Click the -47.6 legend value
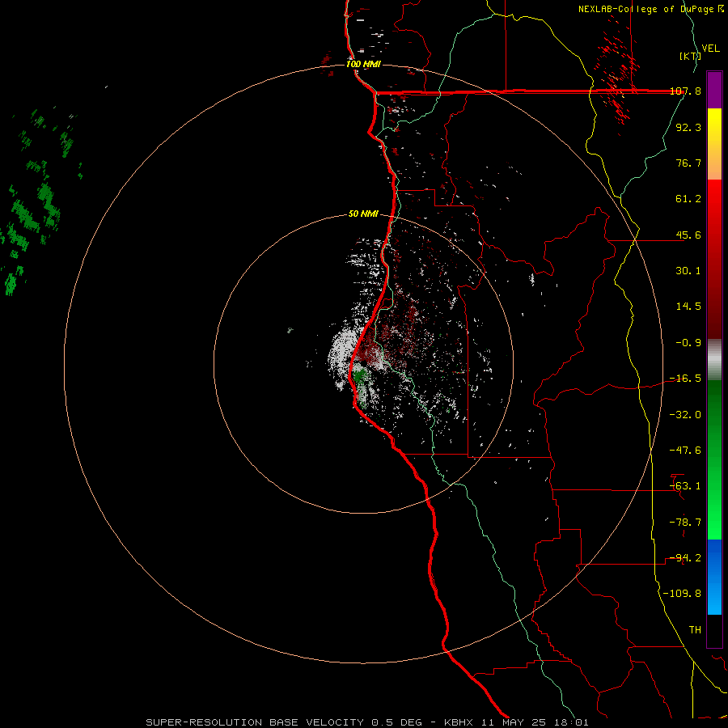The height and width of the screenshot is (728, 728). tap(685, 451)
